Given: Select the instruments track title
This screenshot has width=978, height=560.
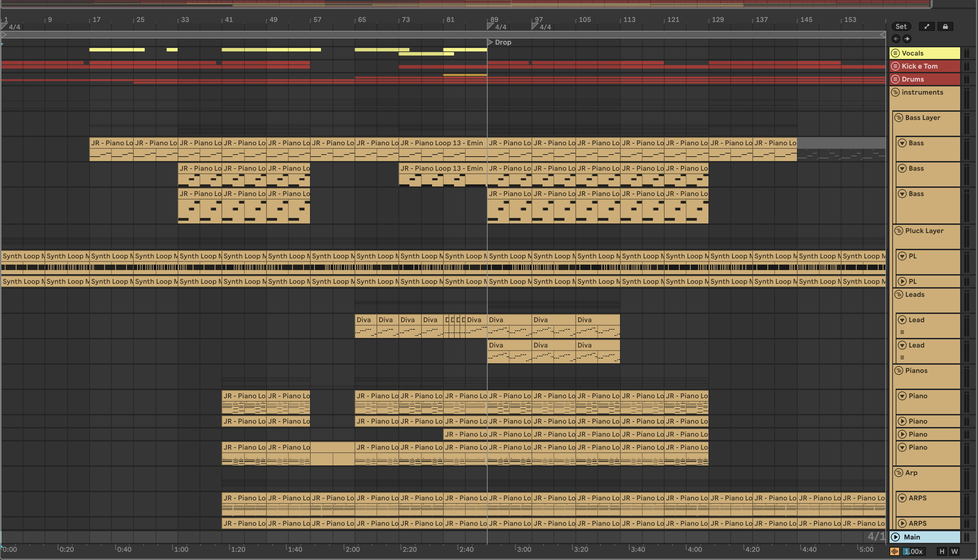Looking at the screenshot, I should [x=922, y=92].
